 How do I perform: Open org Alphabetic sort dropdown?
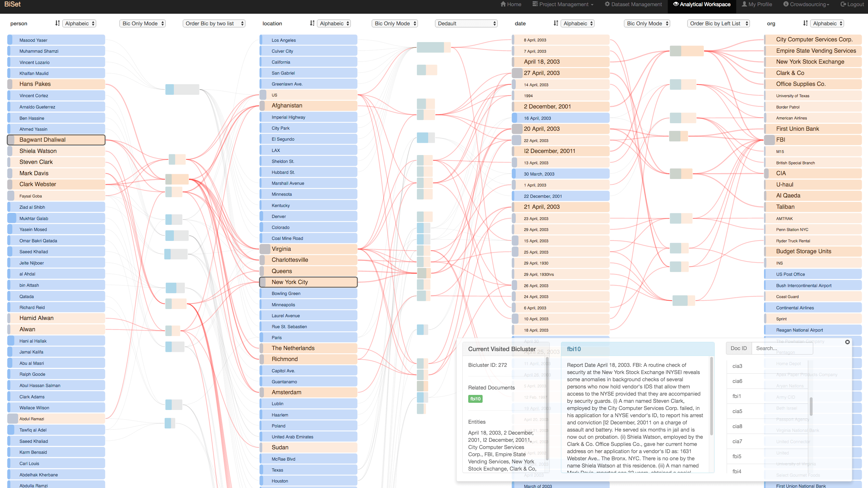827,23
